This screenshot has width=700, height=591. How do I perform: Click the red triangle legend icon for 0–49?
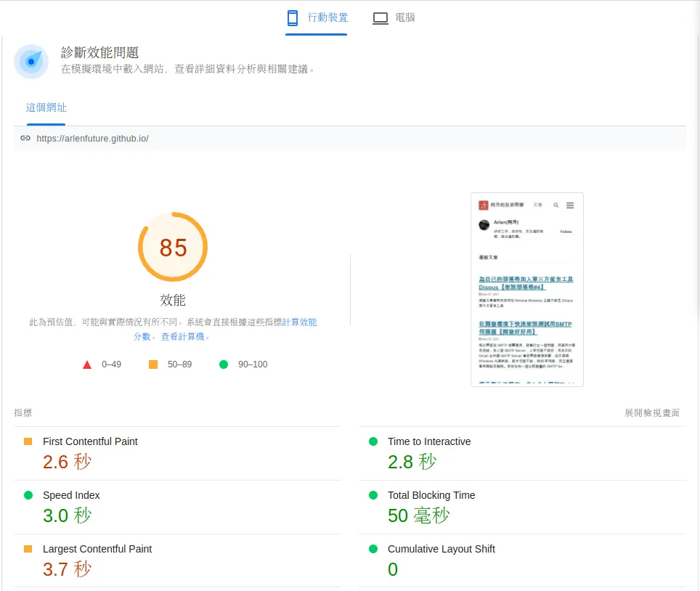coord(87,364)
